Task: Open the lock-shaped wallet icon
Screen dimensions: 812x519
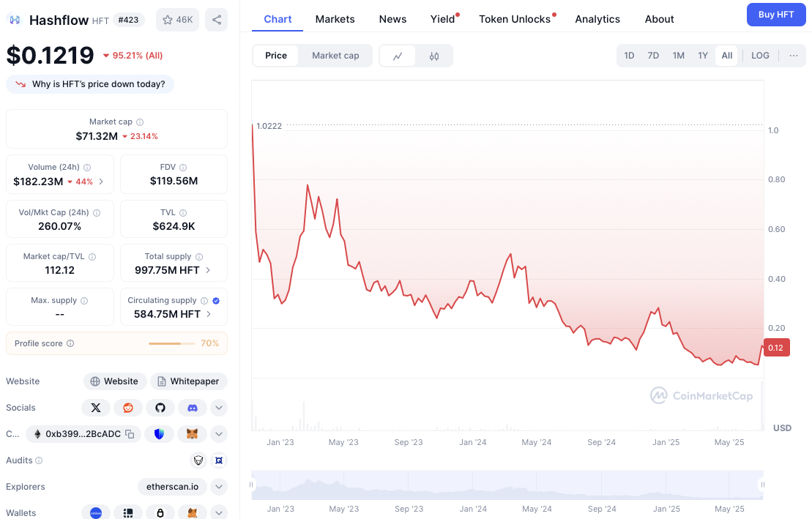Action: pyautogui.click(x=160, y=513)
